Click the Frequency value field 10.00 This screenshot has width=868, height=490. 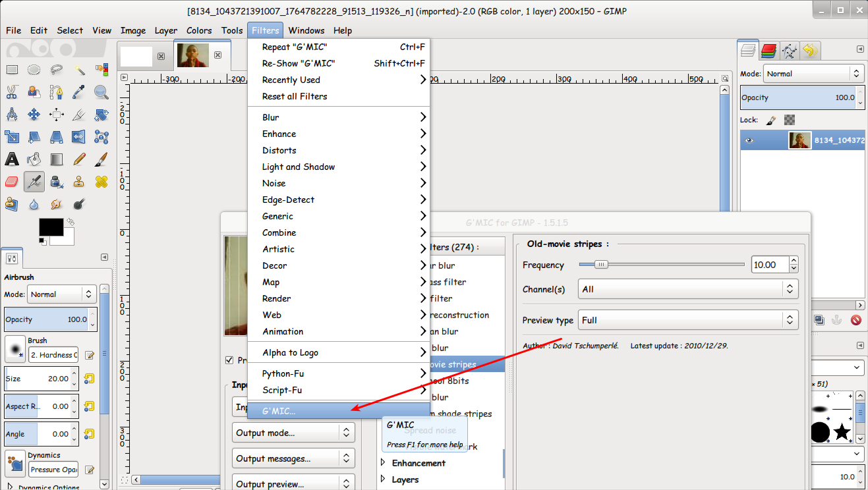click(x=770, y=265)
